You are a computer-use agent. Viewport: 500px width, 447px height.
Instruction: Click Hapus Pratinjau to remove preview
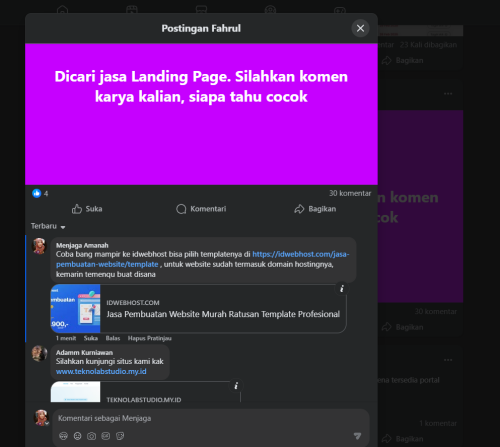pyautogui.click(x=150, y=338)
